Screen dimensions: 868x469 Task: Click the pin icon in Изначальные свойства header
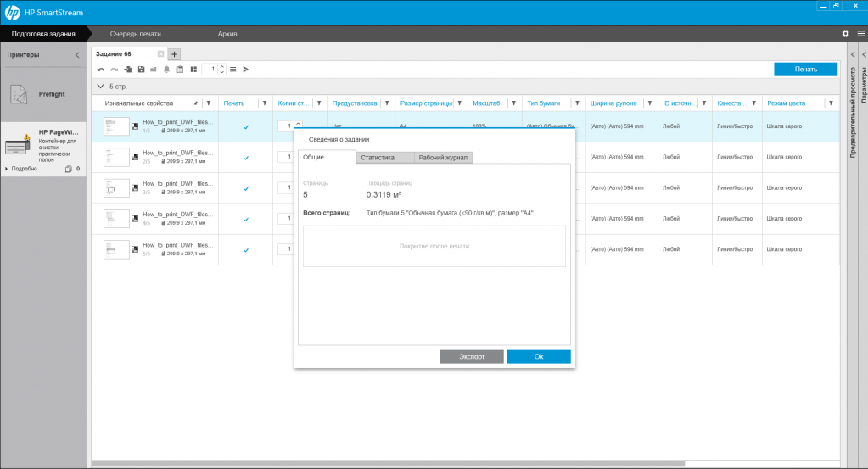195,103
